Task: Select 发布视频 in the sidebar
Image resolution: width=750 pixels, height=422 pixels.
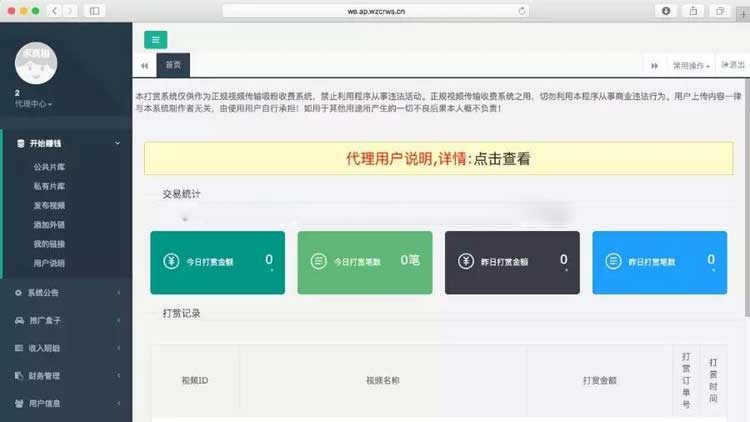Action: coord(49,205)
